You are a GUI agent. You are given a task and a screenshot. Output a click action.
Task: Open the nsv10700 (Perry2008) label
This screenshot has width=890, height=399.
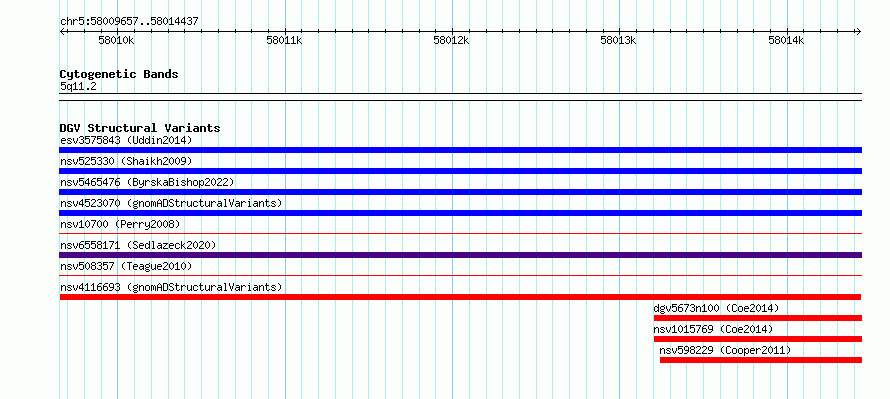120,224
